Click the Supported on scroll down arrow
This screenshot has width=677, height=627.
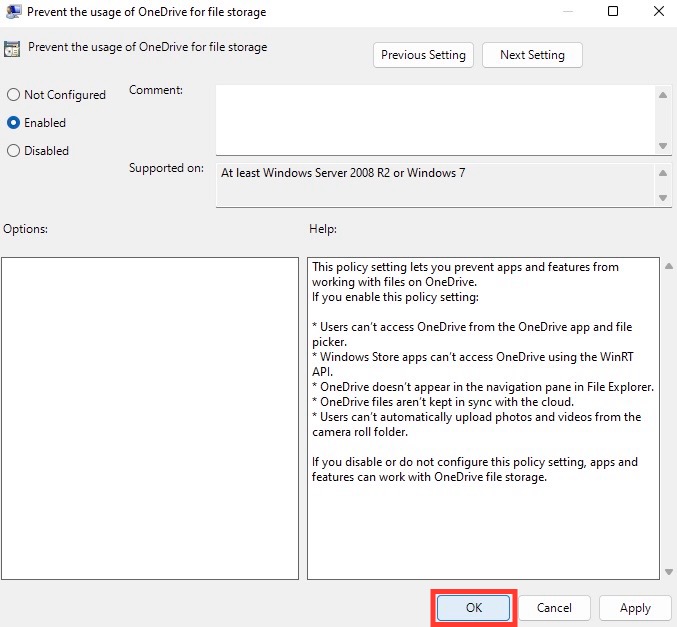[x=663, y=198]
